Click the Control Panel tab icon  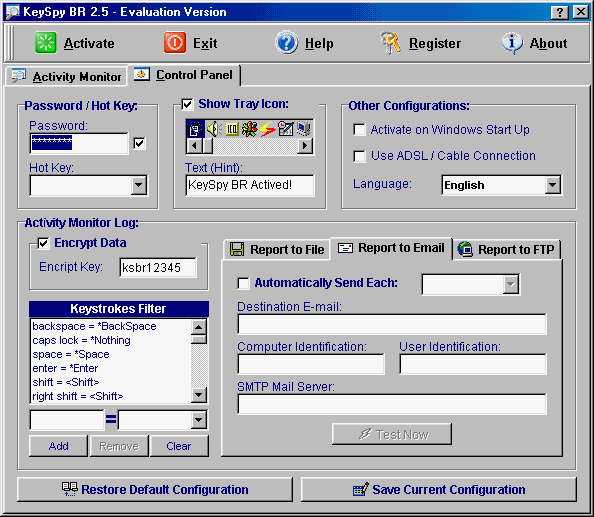pos(142,74)
